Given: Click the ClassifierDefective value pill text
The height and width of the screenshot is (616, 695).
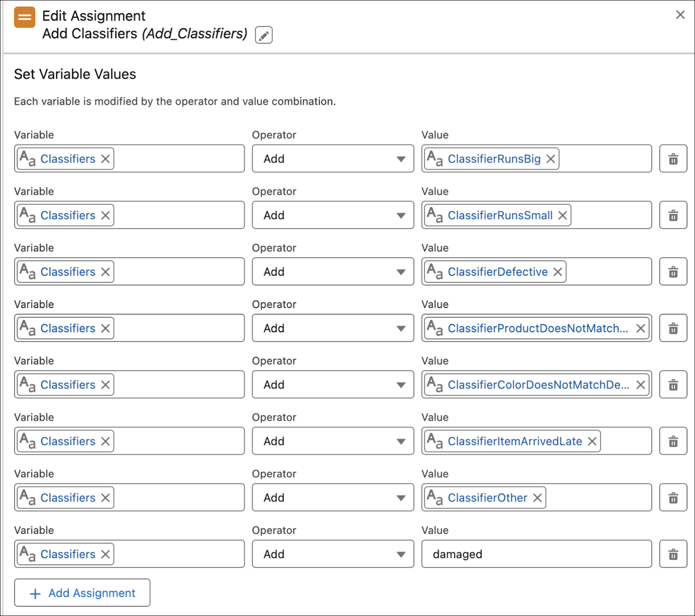Looking at the screenshot, I should (x=498, y=272).
